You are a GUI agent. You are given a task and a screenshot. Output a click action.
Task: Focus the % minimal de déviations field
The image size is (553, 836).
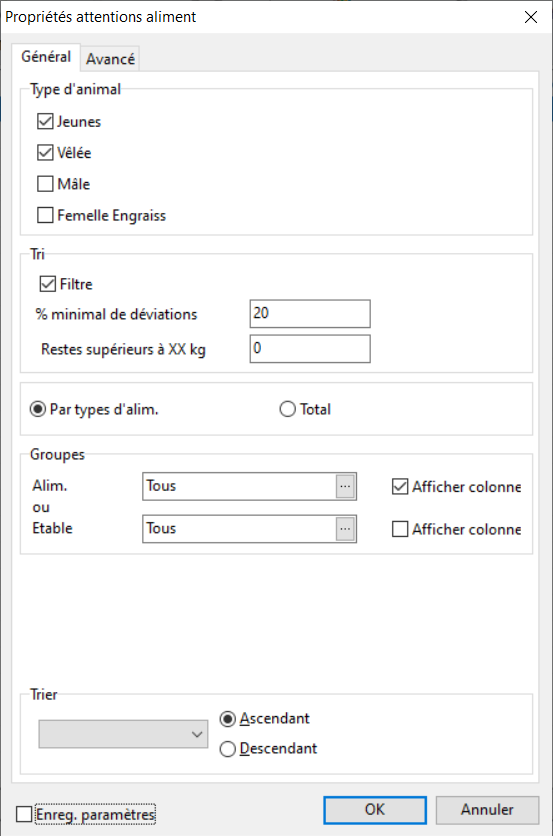(x=310, y=314)
